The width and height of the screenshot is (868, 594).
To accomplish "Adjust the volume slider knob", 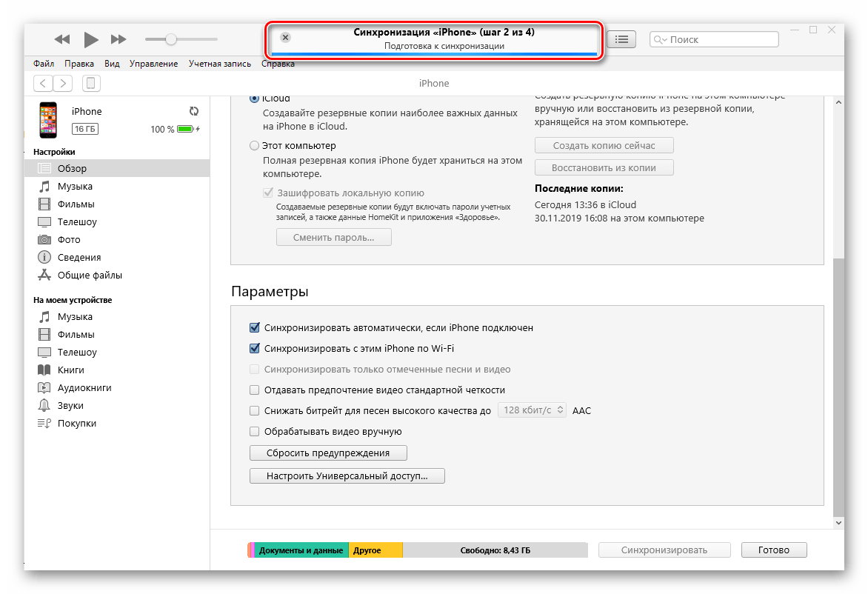I will coord(171,39).
